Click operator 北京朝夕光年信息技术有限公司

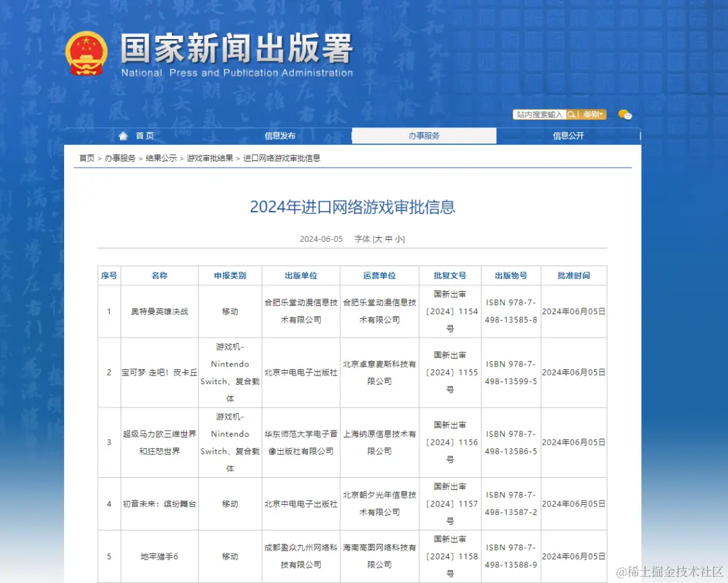point(380,503)
